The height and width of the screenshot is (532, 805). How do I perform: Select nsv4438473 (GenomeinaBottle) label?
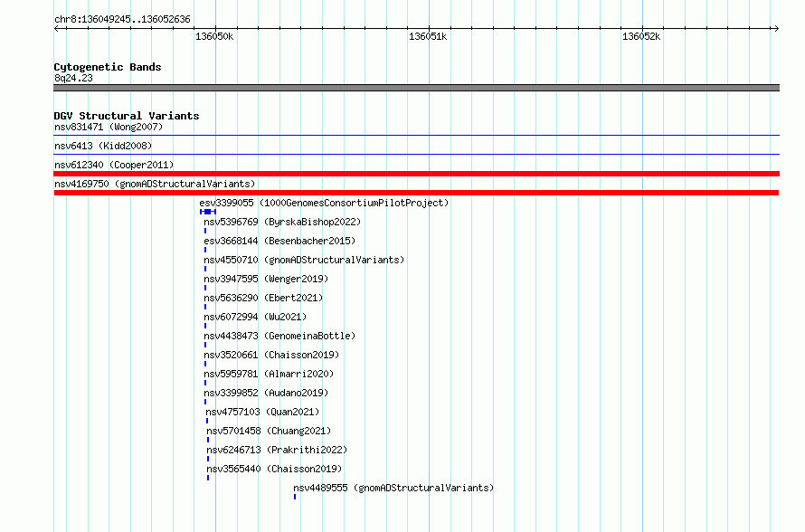(279, 336)
